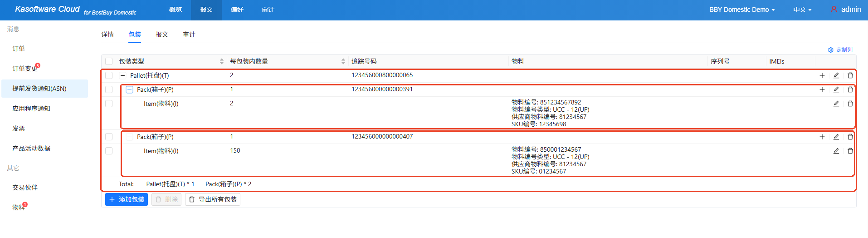Delete the Pallet(托盘)(T) row with trash icon

point(850,75)
